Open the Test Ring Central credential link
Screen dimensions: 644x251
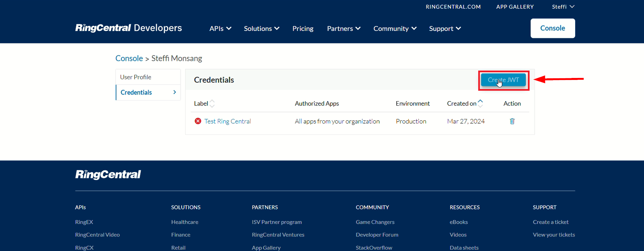tap(228, 121)
